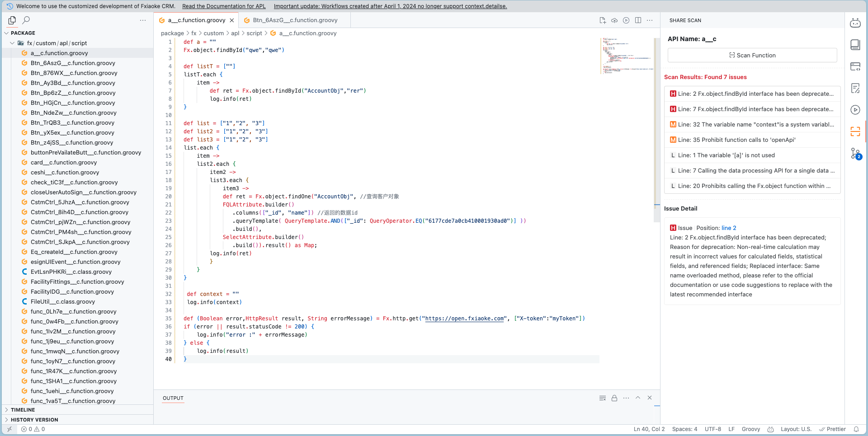Open Read the Documentation for APL link
868x436 pixels.
pos(224,6)
